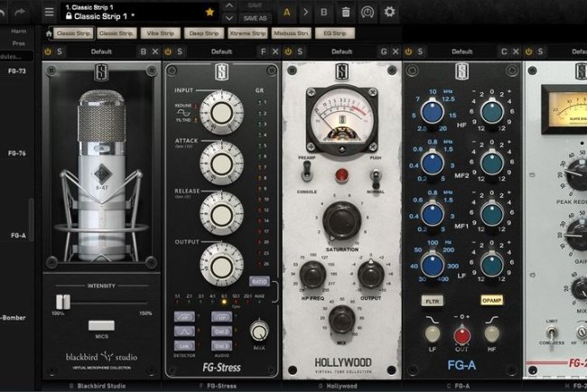This screenshot has height=392, width=587.
Task: Click slot letter C on FG-A module
Action: (x=504, y=51)
